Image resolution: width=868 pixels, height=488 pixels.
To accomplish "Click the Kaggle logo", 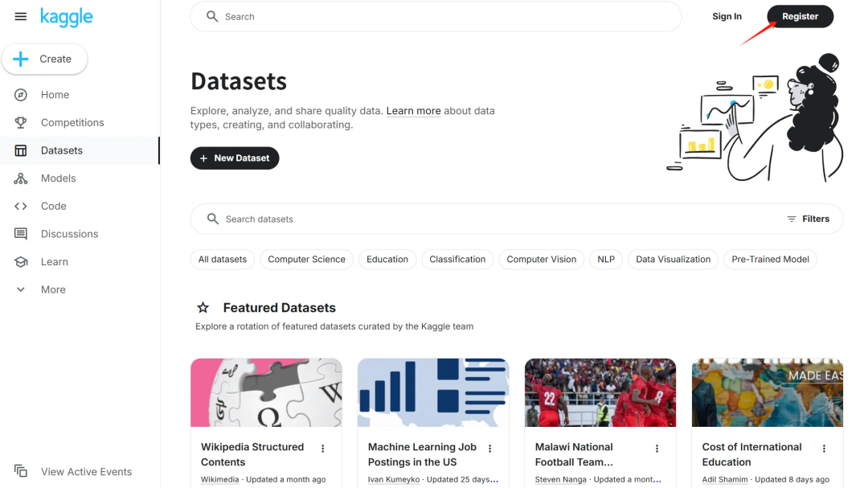I will click(x=67, y=17).
